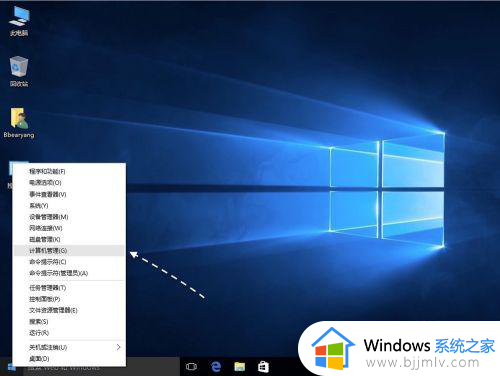
Task: Select 程序和功能(F) in the menu
Action: (x=69, y=171)
